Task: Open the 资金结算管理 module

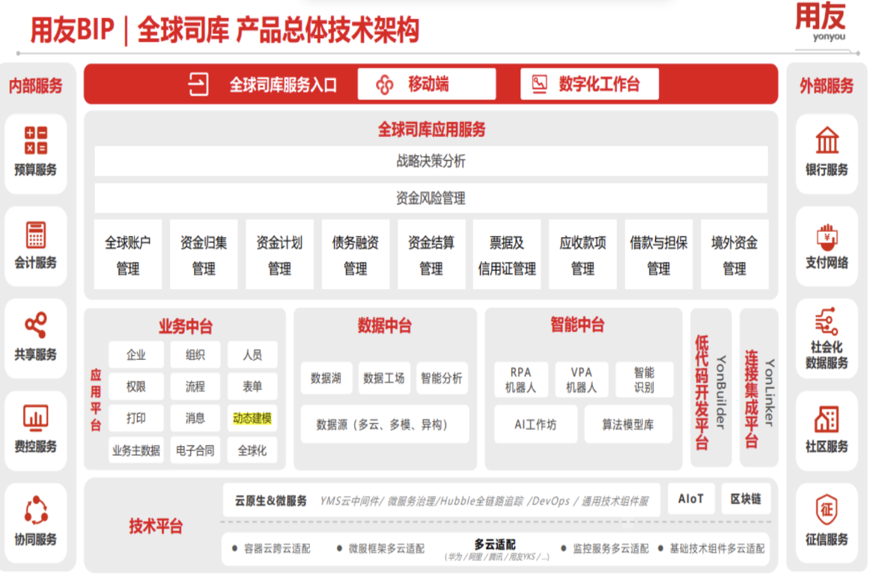Action: 431,255
